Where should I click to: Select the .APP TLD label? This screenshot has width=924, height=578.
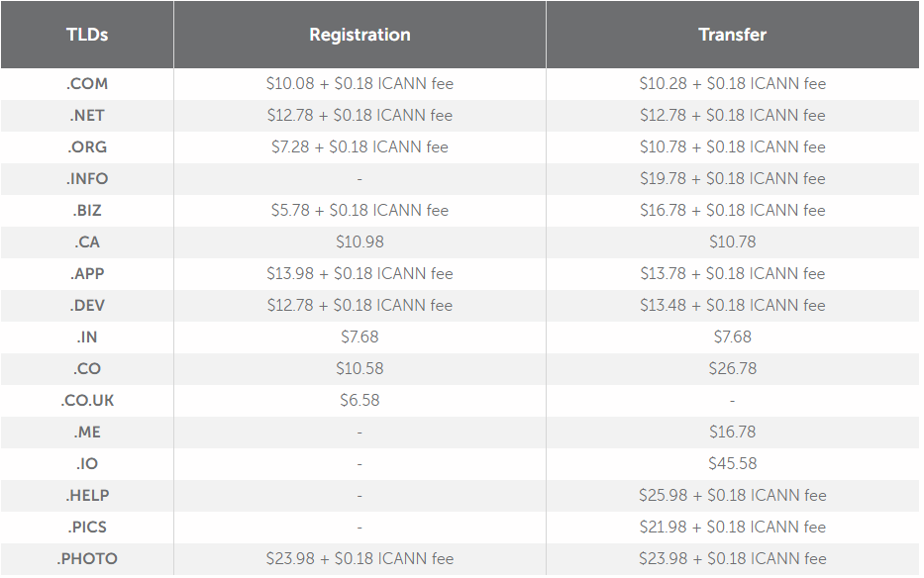87,274
